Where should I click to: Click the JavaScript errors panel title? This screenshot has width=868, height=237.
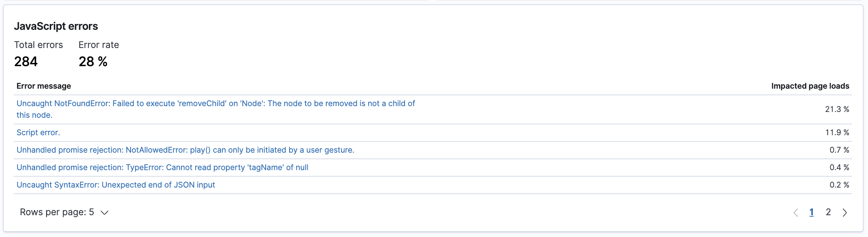pyautogui.click(x=56, y=26)
